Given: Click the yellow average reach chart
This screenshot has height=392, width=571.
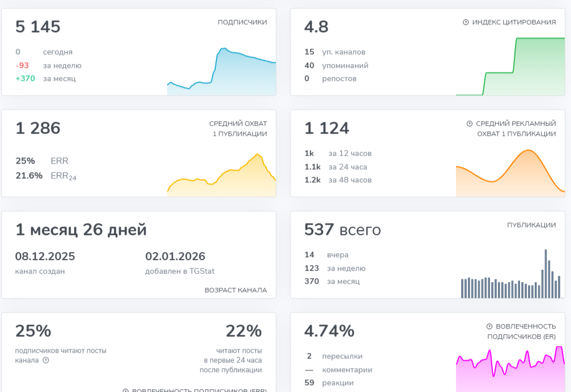Looking at the screenshot, I should (221, 176).
